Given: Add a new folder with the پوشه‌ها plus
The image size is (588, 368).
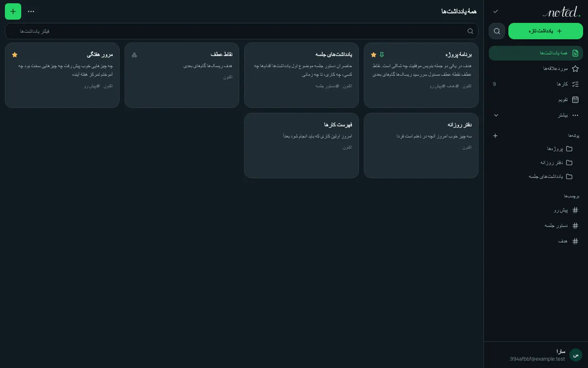Looking at the screenshot, I should point(495,136).
